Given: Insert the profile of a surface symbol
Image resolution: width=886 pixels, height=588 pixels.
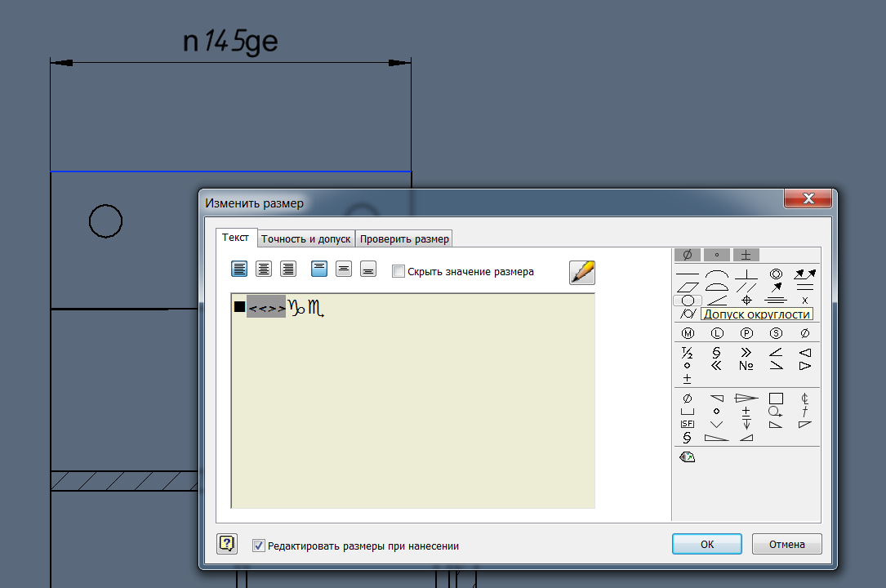Looking at the screenshot, I should tap(716, 287).
